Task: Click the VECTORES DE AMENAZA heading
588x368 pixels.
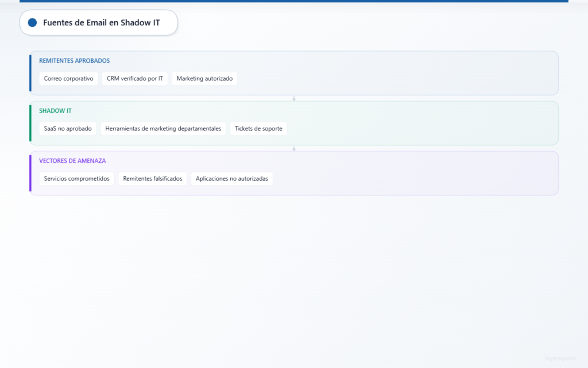Action: (72, 161)
